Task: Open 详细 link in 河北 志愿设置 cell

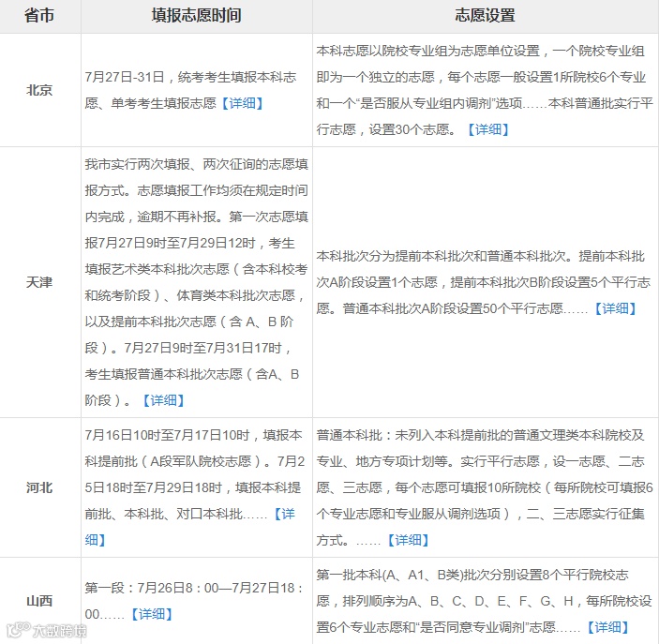Action: tap(409, 540)
